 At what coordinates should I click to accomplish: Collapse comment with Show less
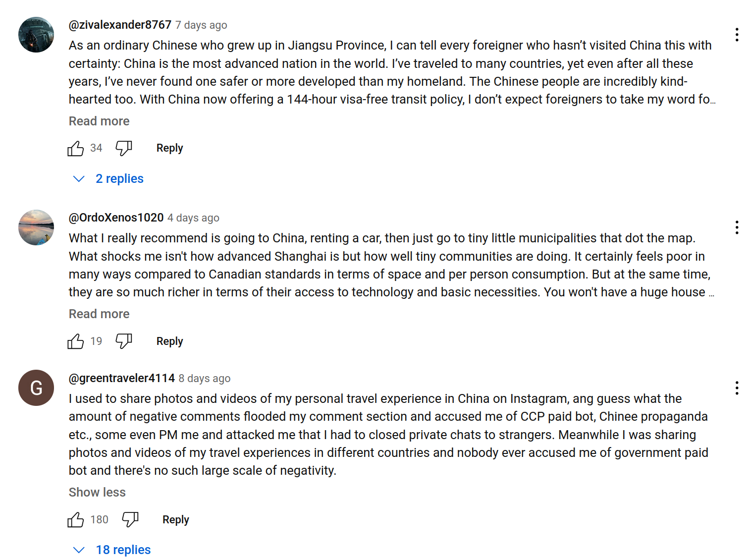coord(97,493)
